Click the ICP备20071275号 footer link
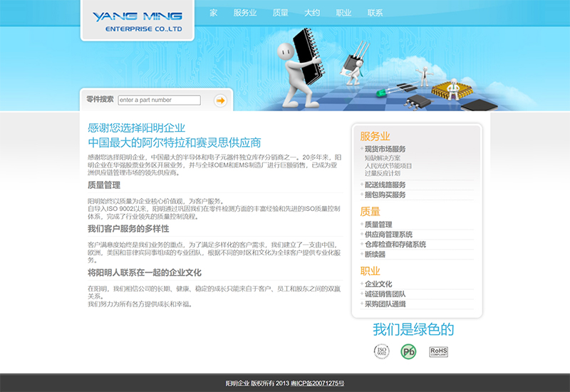 coord(318,383)
